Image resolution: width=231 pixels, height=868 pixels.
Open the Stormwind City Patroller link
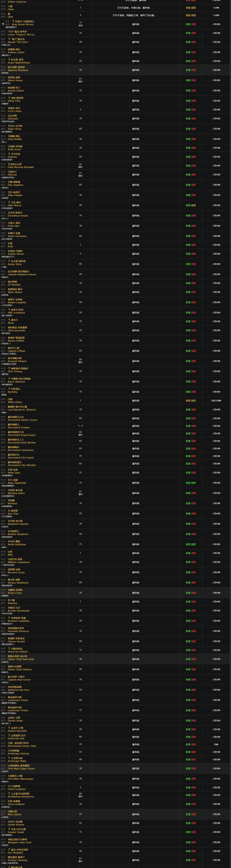coord(22,465)
